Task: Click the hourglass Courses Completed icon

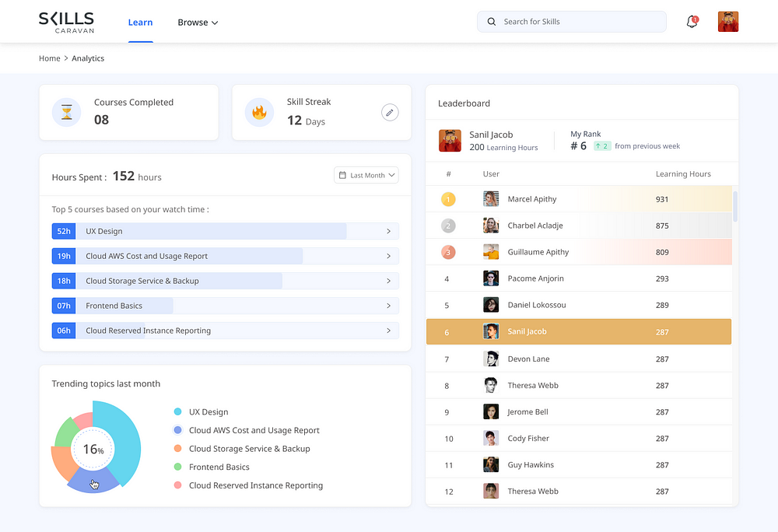Action: (x=66, y=112)
